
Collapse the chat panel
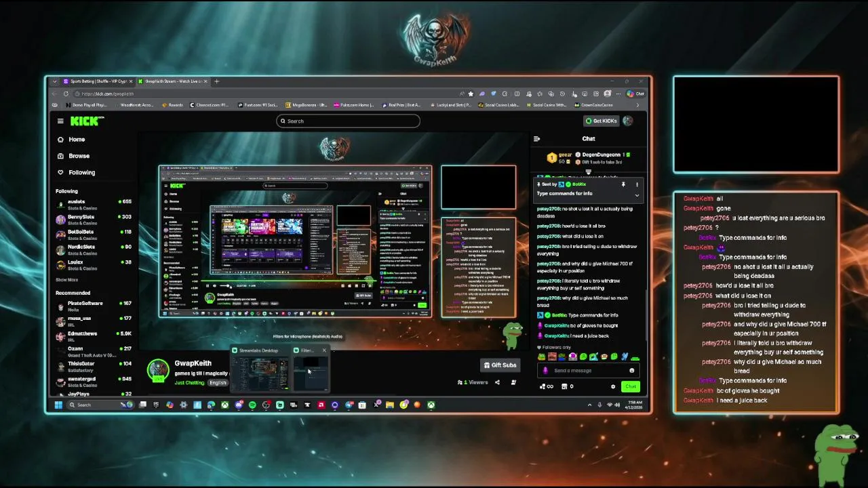coord(536,139)
